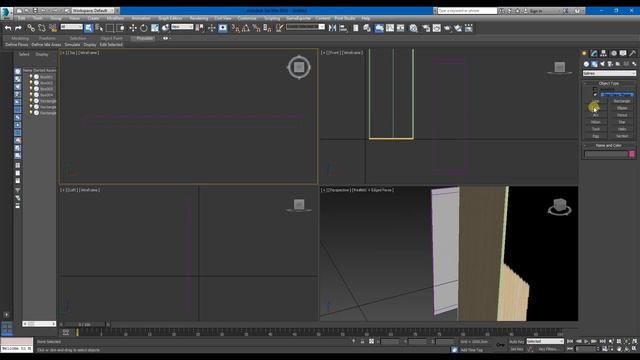Screen dimensions: 640x360
Task: Open the key mode Selected dropdown
Action: [545, 341]
